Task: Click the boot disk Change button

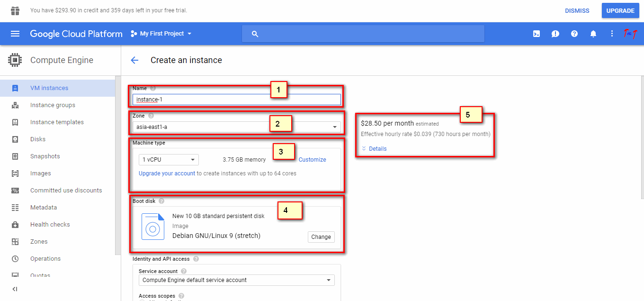Action: pyautogui.click(x=321, y=237)
